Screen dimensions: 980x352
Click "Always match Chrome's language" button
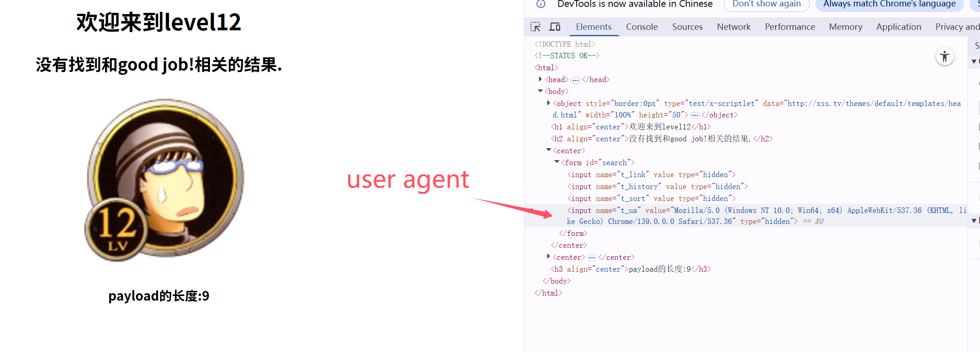(x=889, y=4)
